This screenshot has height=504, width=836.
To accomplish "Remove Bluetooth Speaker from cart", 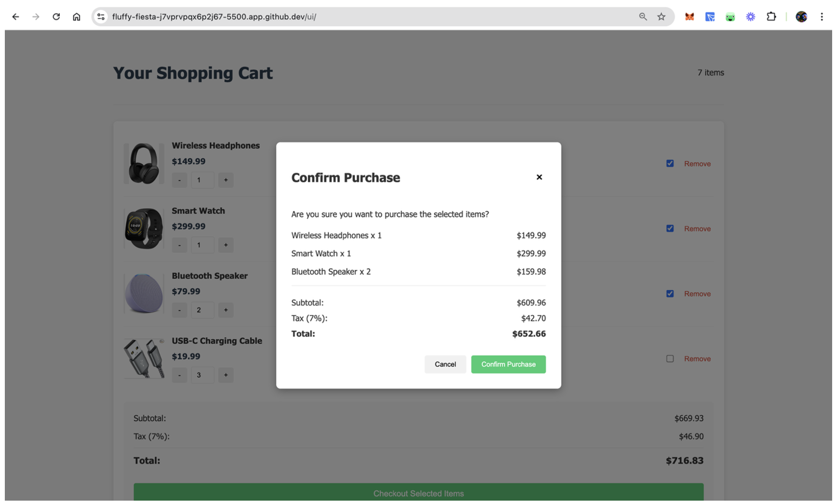I will (x=697, y=294).
